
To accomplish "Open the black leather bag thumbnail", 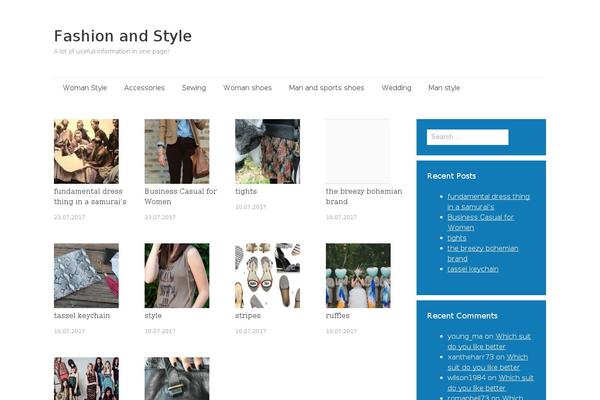I will click(177, 379).
